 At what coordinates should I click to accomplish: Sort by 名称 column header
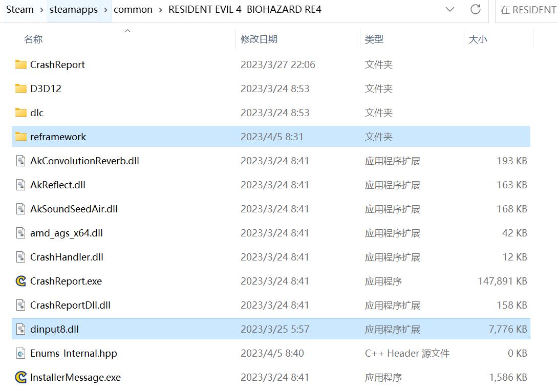[33, 39]
